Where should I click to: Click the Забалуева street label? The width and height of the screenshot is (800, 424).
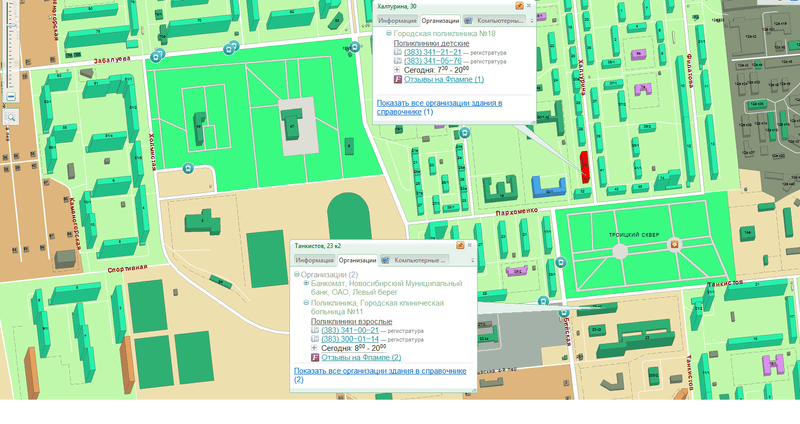112,60
